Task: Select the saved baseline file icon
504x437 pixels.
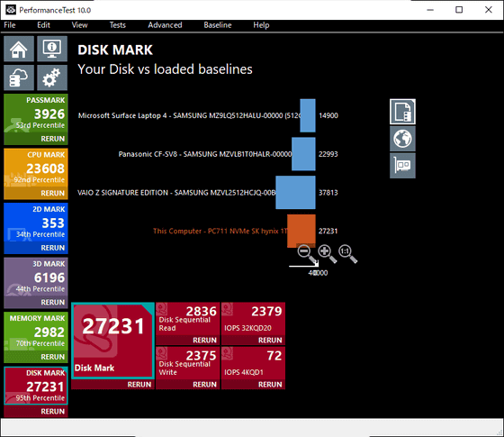Action: click(x=402, y=112)
